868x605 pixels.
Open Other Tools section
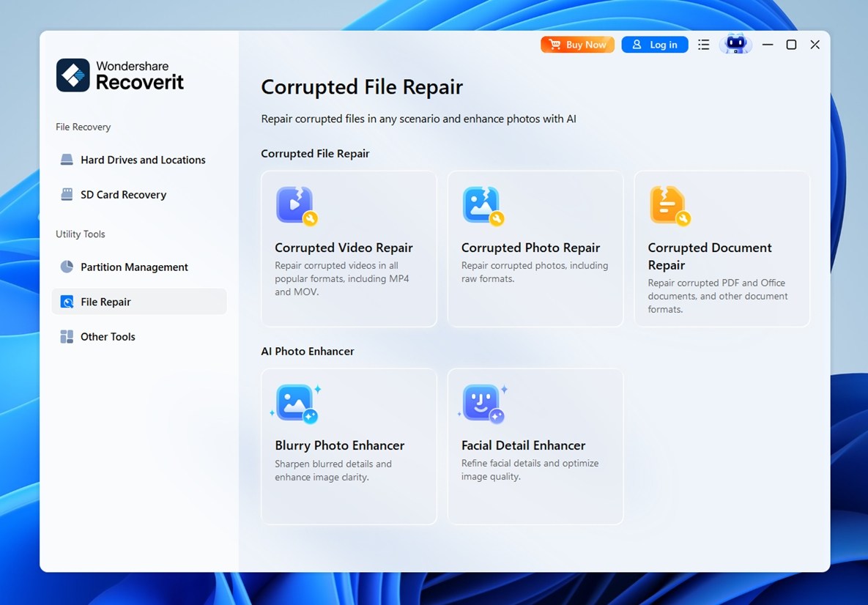pos(139,336)
